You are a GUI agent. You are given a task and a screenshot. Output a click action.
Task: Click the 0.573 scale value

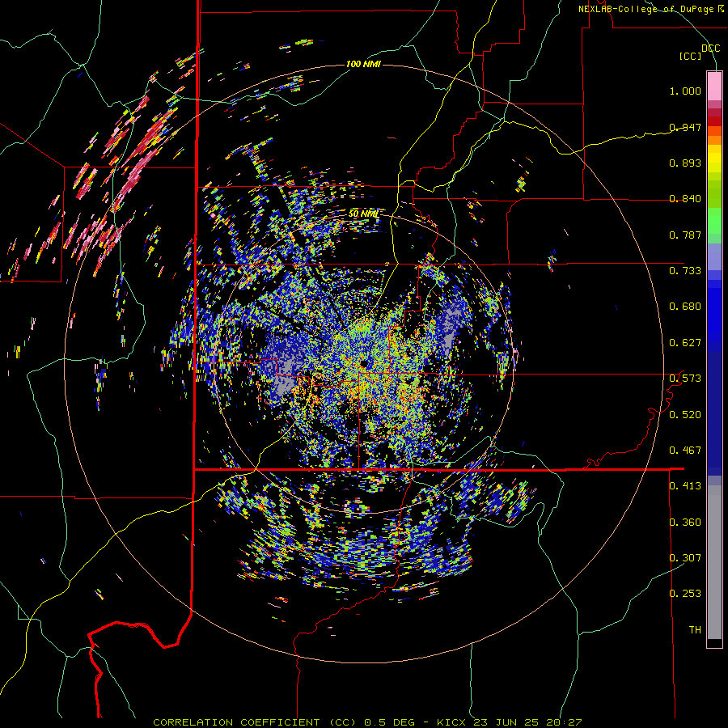[x=685, y=379]
